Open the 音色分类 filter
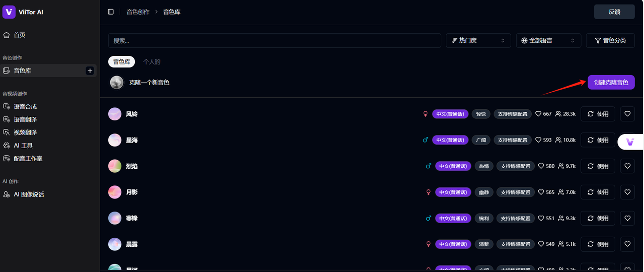 610,40
